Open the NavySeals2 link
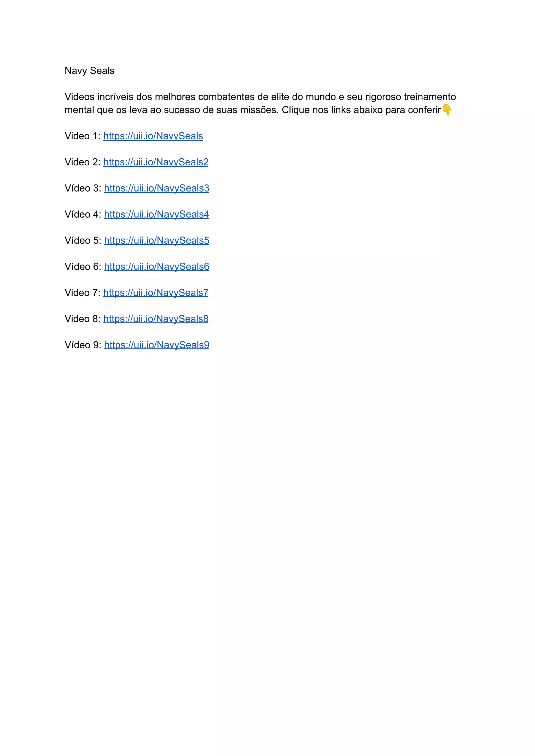 coord(156,162)
